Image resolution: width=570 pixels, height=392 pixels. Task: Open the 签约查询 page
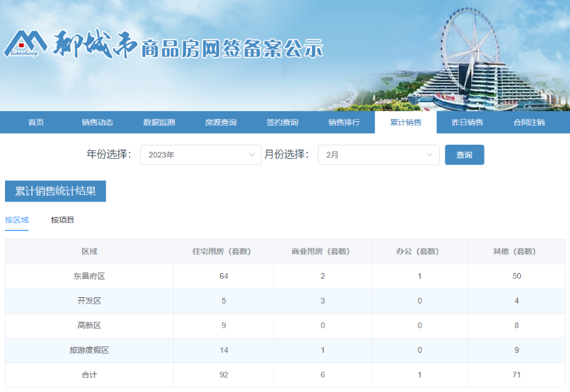282,123
